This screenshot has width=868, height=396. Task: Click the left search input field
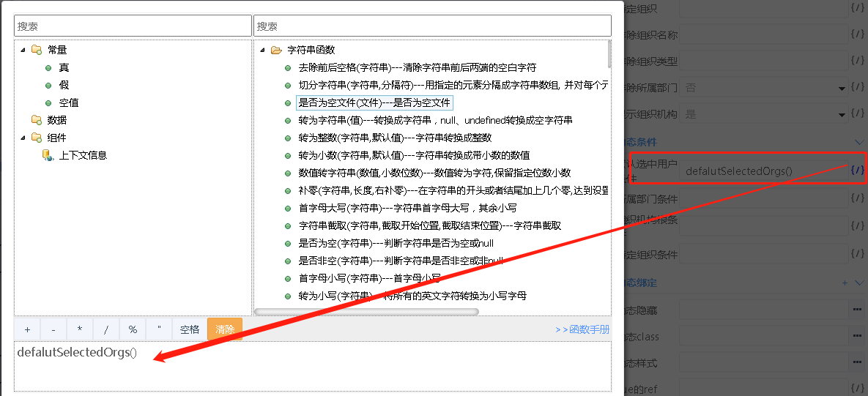[132, 26]
